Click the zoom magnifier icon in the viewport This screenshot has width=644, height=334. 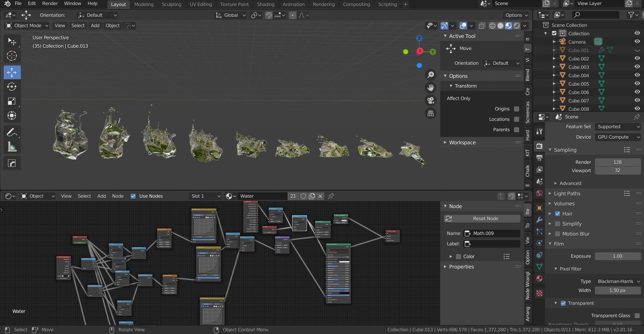[431, 75]
